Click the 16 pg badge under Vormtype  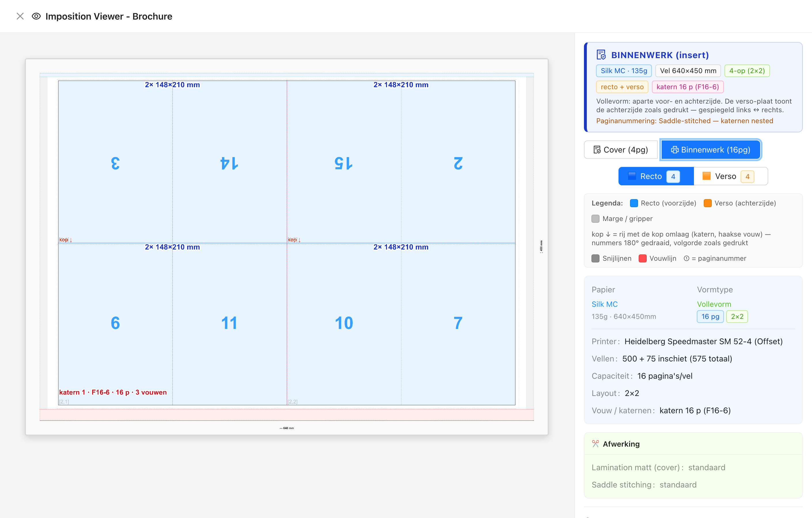[710, 317]
